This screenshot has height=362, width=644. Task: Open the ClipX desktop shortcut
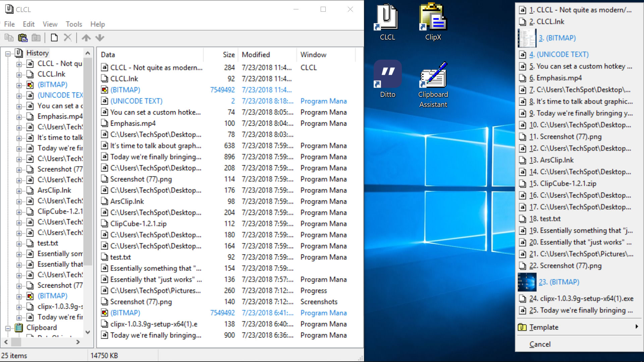433,22
